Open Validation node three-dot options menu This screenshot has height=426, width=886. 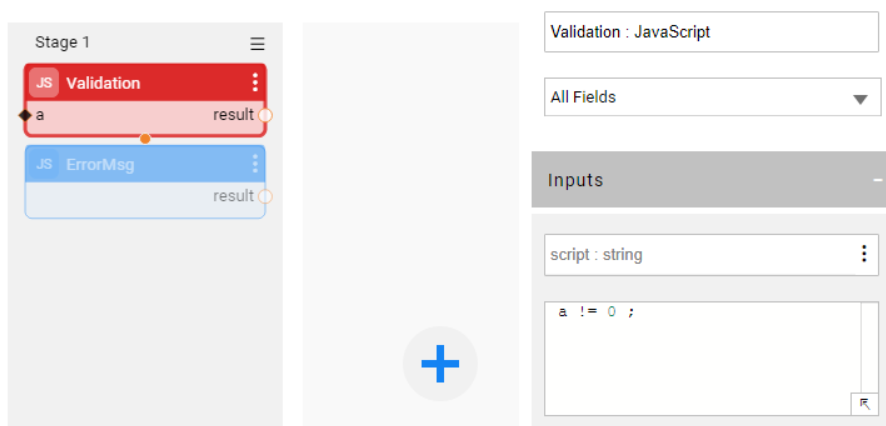(x=255, y=83)
